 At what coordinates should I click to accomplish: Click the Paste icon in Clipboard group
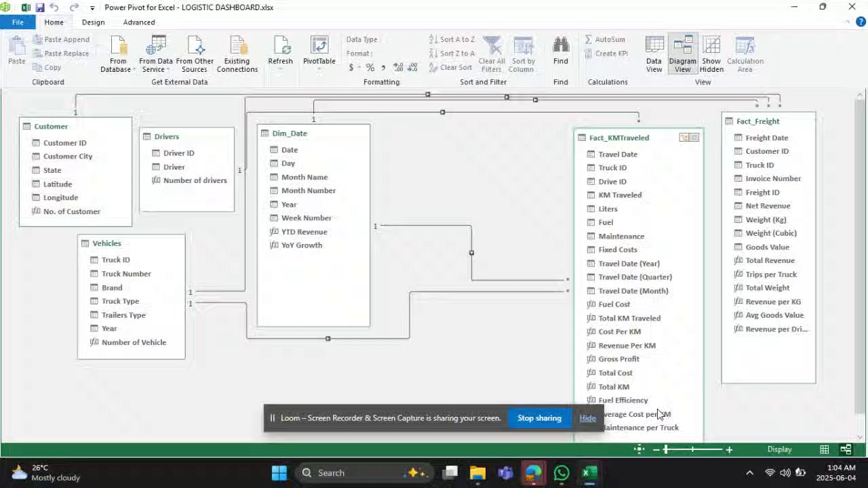pyautogui.click(x=16, y=47)
